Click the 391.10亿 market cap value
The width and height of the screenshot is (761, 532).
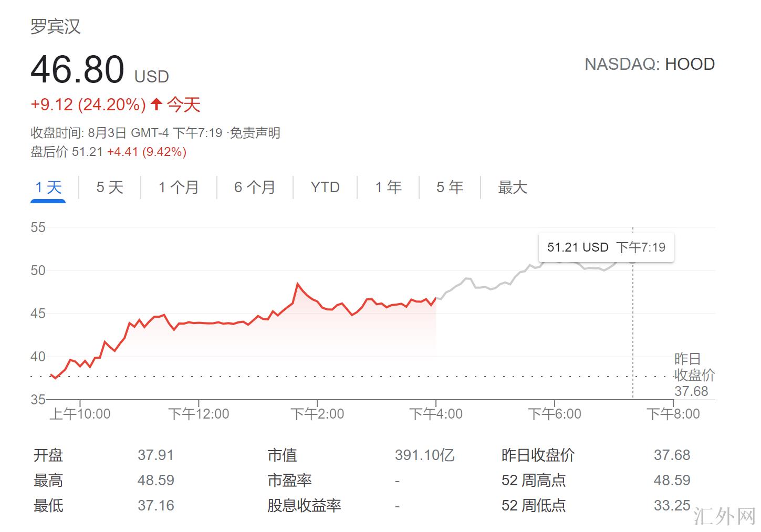point(424,455)
